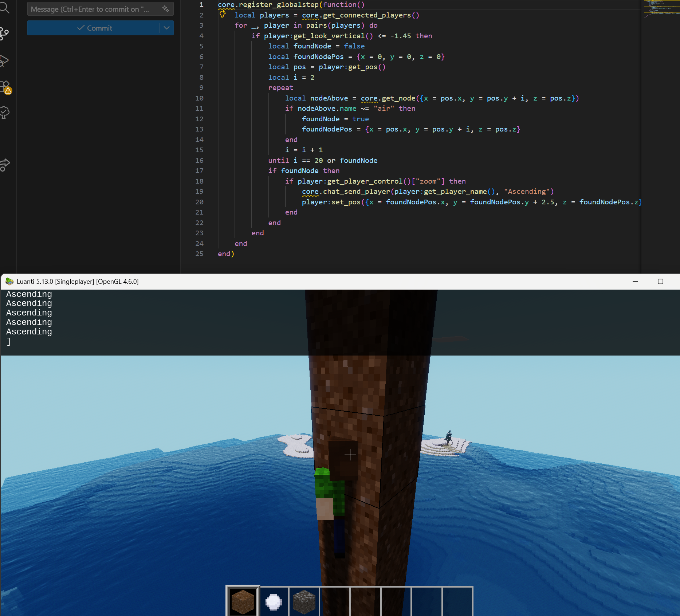Viewport: 680px width, 616px height.
Task: Select the snowball hotbar slot
Action: [274, 601]
